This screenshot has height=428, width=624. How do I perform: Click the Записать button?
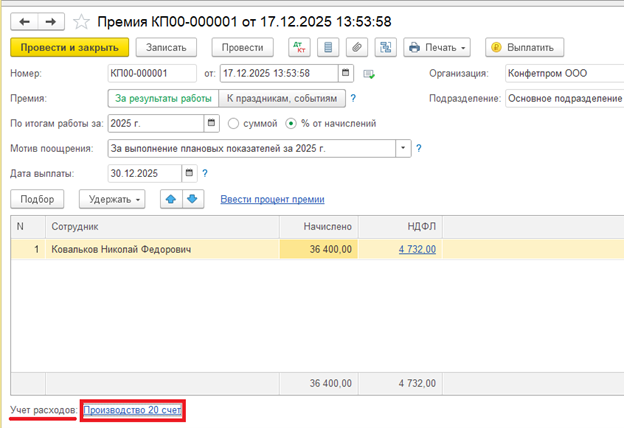point(166,47)
